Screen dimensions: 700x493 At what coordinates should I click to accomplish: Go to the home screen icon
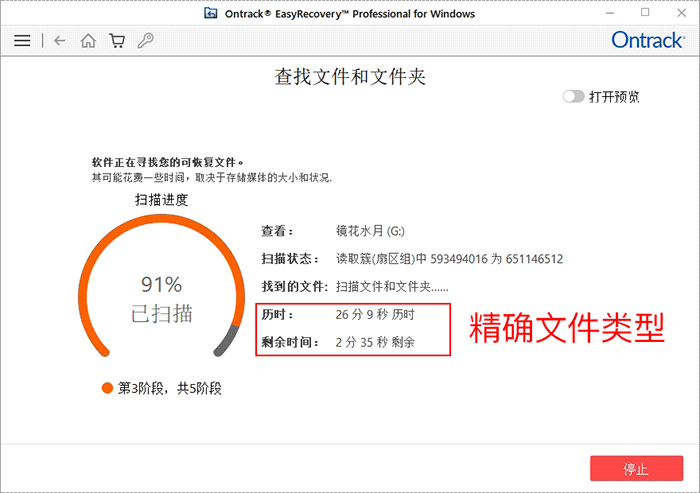88,41
